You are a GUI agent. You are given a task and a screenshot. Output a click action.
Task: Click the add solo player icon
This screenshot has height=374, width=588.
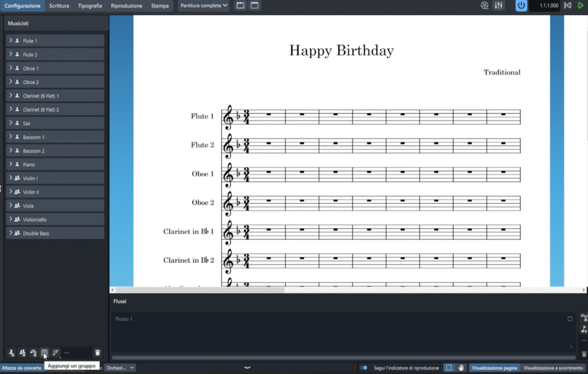[x=11, y=353]
